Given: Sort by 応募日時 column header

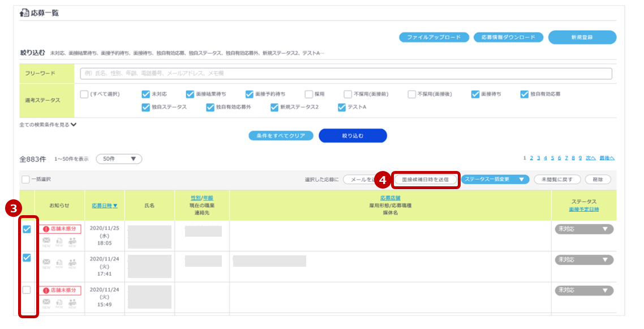Looking at the screenshot, I should (x=105, y=206).
